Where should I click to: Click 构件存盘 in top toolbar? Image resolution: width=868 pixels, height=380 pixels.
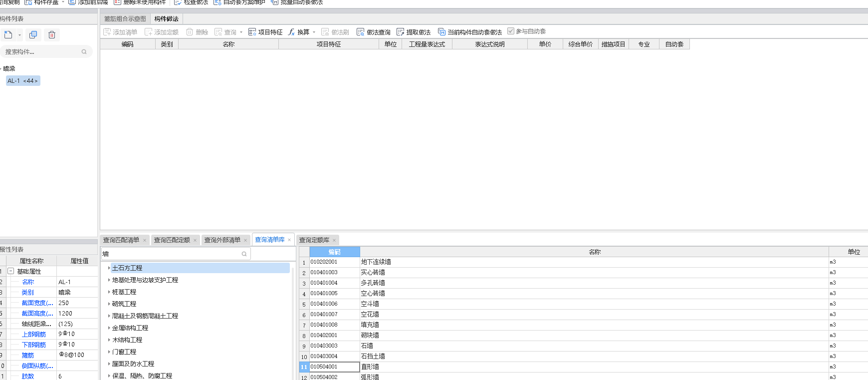41,2
